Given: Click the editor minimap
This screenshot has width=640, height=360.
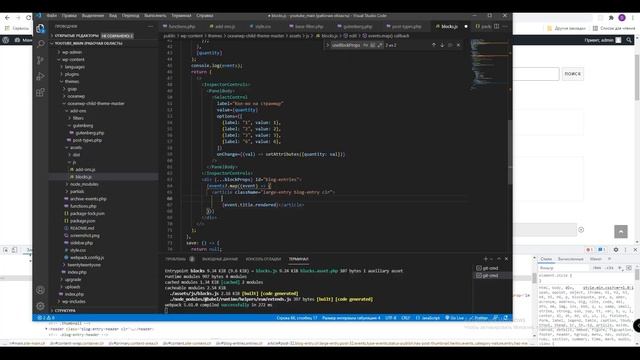Looking at the screenshot, I should pos(488,65).
